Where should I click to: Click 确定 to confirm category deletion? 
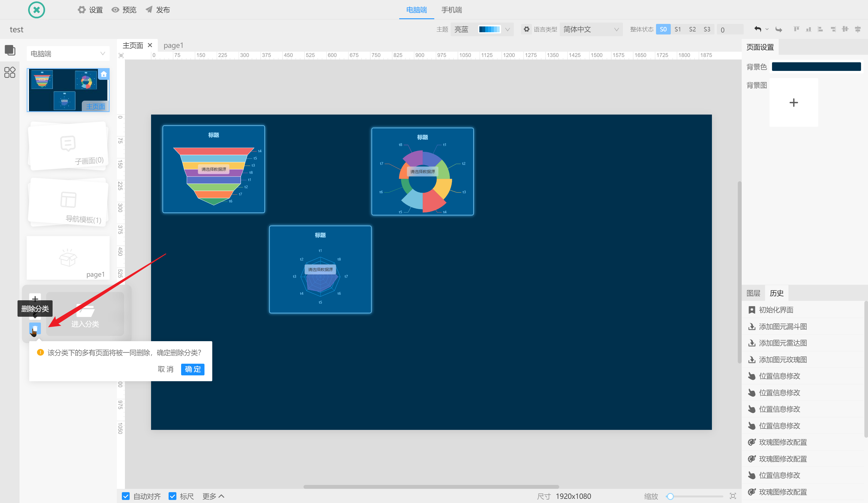point(193,369)
